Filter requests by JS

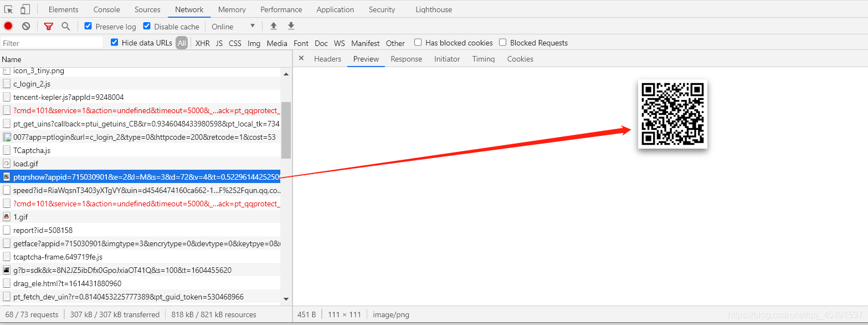pos(219,43)
